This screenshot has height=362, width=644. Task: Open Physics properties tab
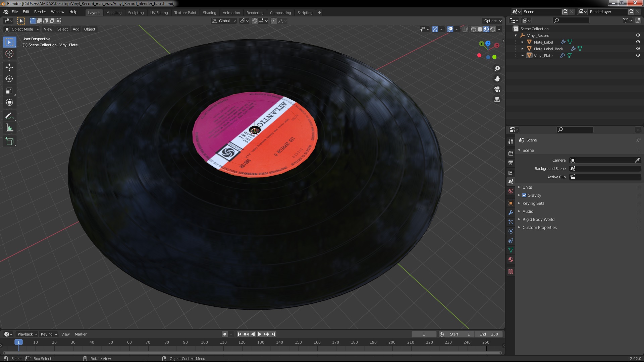511,231
